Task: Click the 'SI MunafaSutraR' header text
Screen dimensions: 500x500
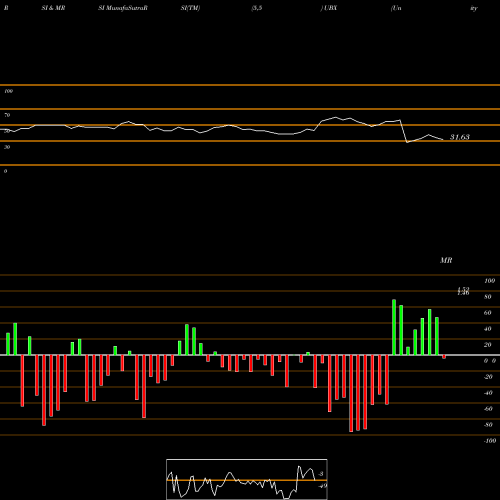Action: click(x=123, y=8)
